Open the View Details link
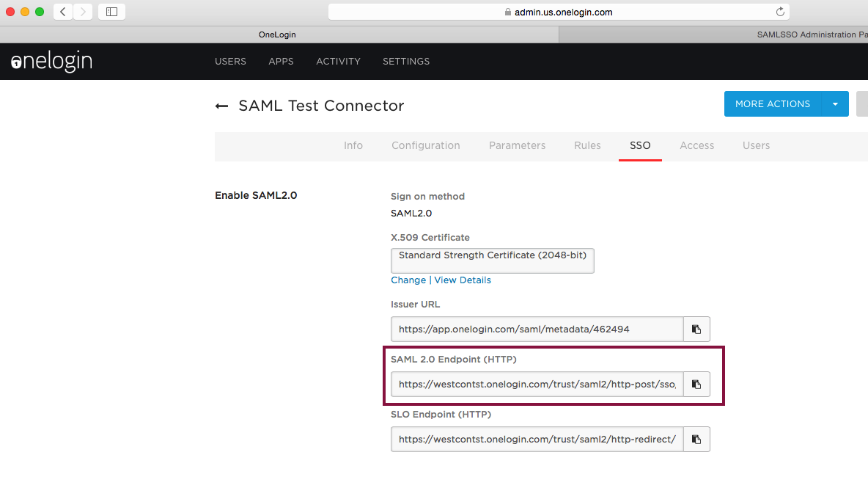Viewport: 868px width, 477px height. click(463, 280)
